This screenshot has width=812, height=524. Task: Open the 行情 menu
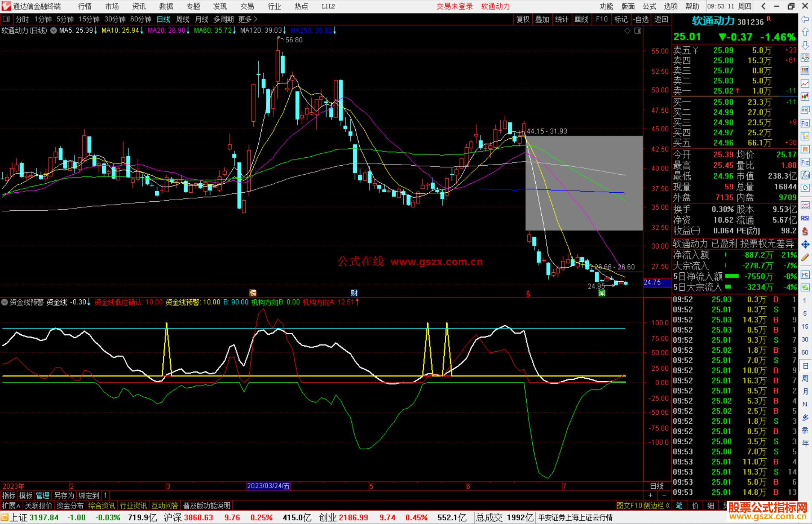(x=85, y=6)
